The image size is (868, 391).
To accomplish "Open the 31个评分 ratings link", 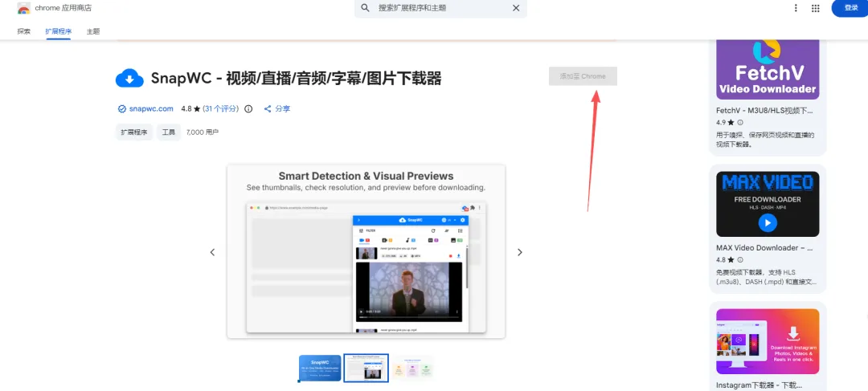I will [221, 109].
